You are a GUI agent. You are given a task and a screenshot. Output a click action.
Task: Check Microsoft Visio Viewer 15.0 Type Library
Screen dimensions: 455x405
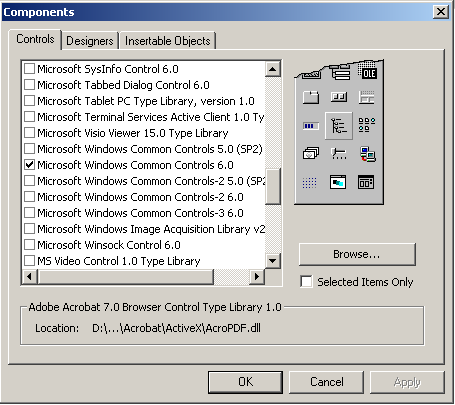pyautogui.click(x=29, y=133)
